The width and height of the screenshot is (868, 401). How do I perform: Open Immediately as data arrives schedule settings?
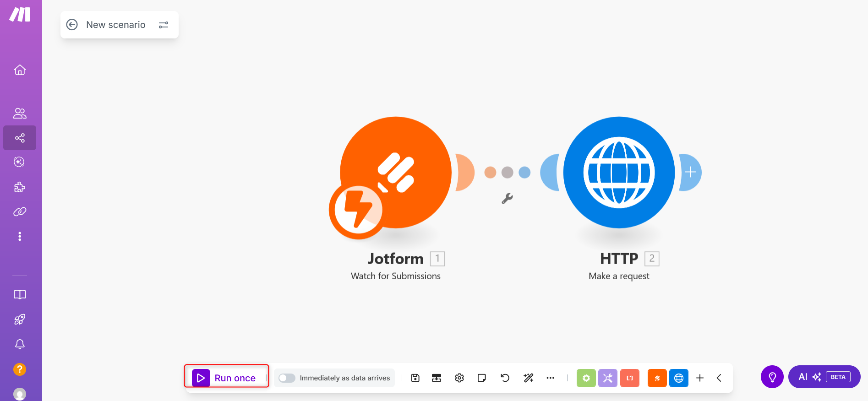click(345, 378)
